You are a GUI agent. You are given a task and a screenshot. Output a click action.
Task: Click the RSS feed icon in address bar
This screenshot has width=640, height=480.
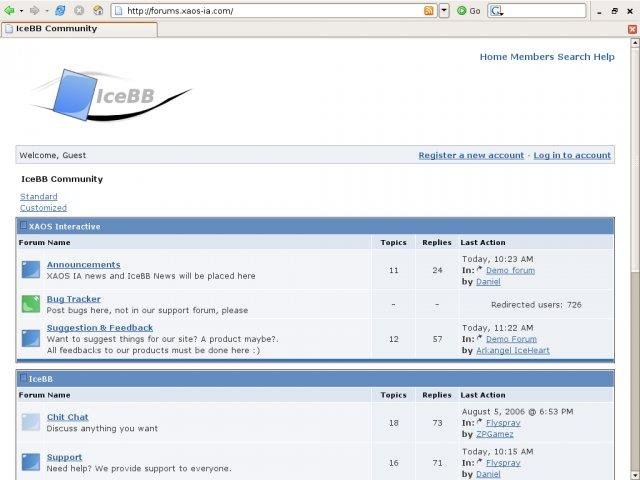(429, 11)
